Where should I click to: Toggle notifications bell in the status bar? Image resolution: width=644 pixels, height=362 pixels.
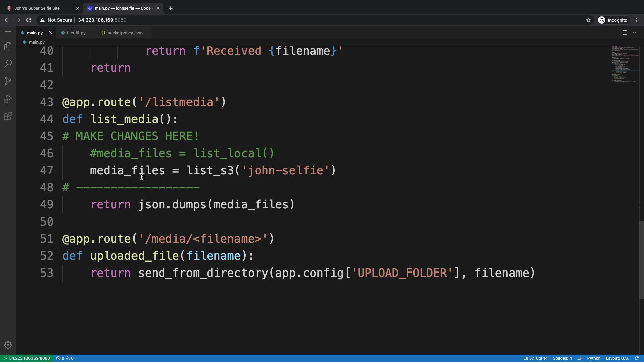click(x=637, y=358)
